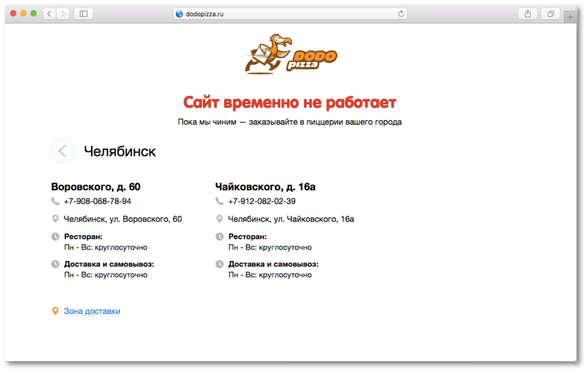Return to city list via circled back arrow
Viewport: 588px width, 372px height.
point(63,151)
